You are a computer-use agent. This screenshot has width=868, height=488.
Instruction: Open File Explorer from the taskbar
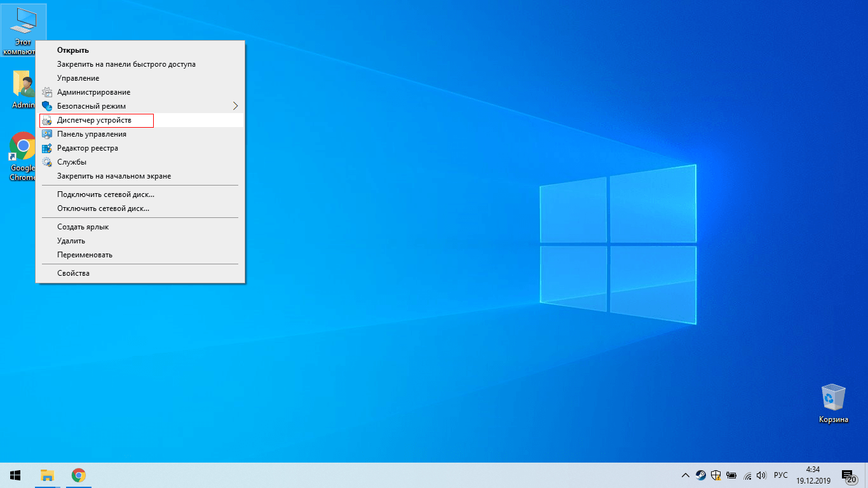(x=47, y=475)
